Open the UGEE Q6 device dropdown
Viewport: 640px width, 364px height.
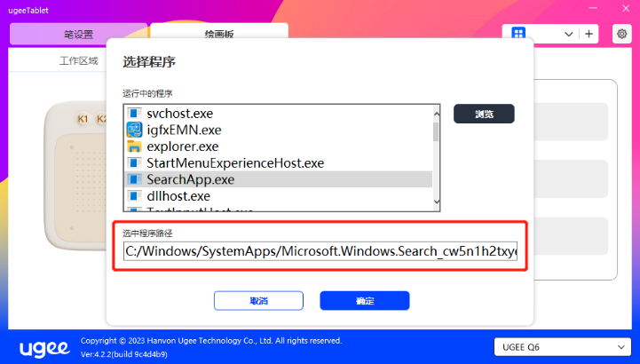click(x=563, y=347)
